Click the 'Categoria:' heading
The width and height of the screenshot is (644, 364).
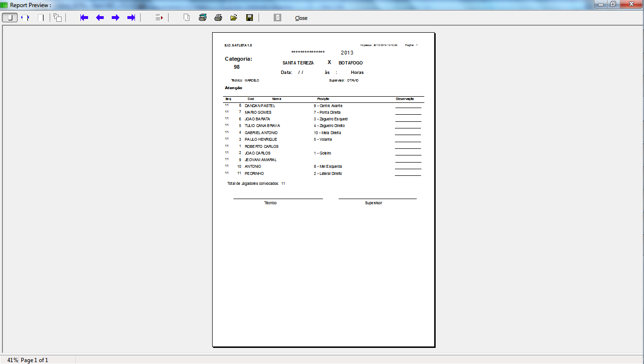click(x=239, y=59)
